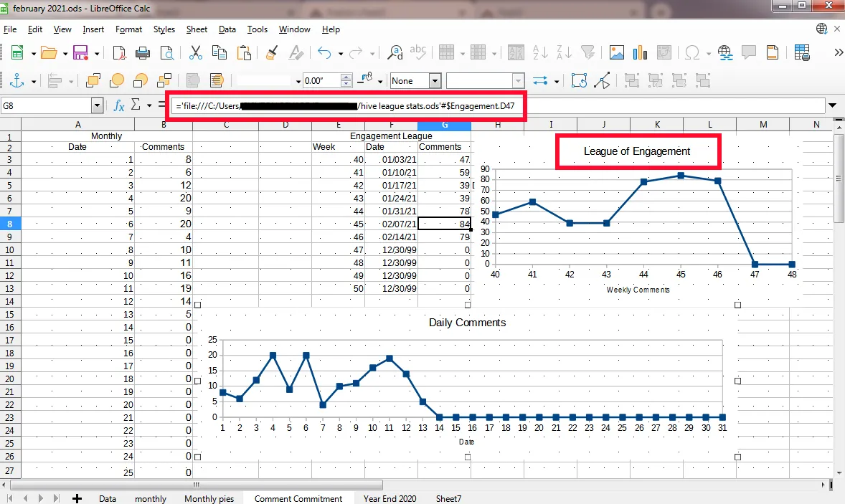The image size is (845, 504).
Task: Add a new sheet with the plus button
Action: (x=77, y=498)
